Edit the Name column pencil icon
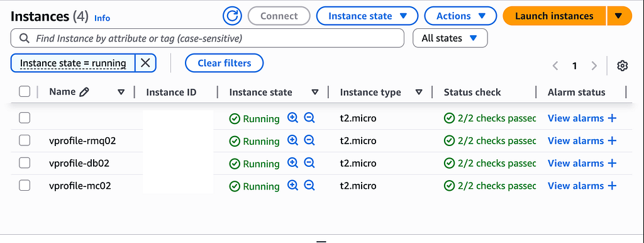Viewport: 644px width, 243px height. [x=84, y=92]
